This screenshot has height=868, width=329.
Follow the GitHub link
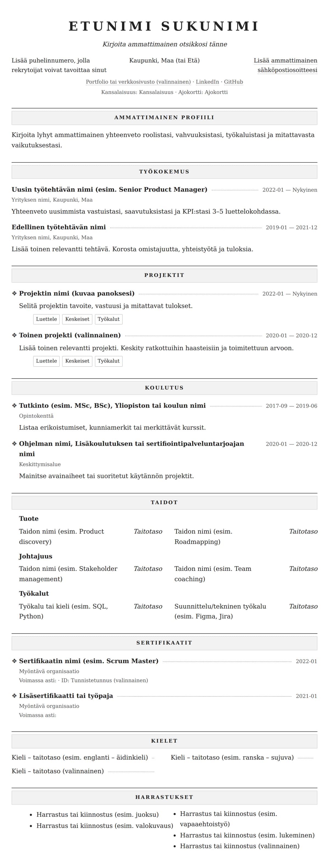[234, 82]
